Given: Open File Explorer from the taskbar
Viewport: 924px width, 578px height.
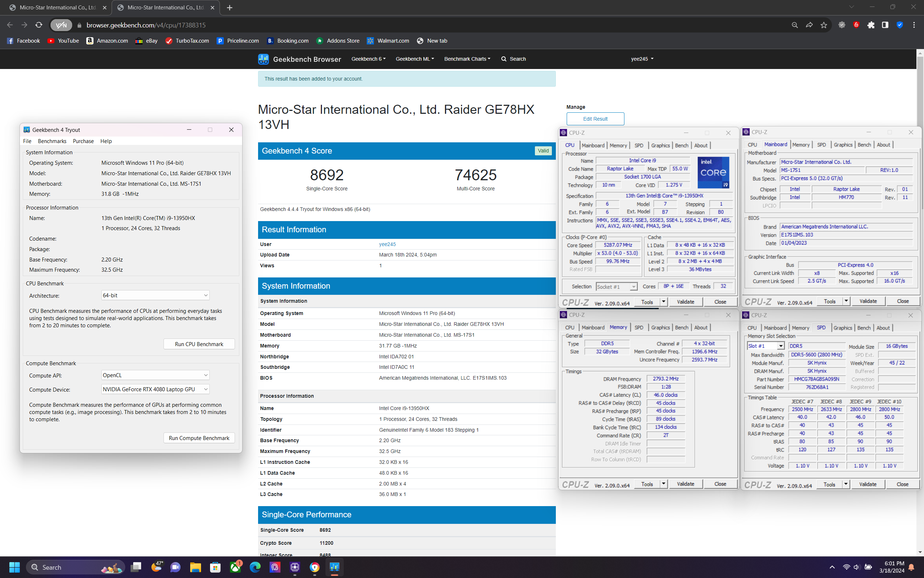Looking at the screenshot, I should click(196, 567).
